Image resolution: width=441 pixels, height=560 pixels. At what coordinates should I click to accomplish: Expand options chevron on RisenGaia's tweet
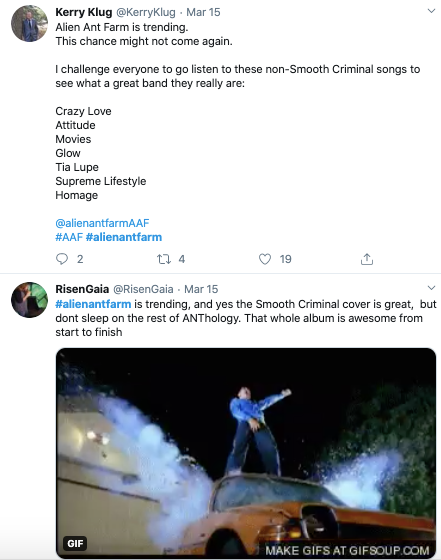pyautogui.click(x=431, y=288)
